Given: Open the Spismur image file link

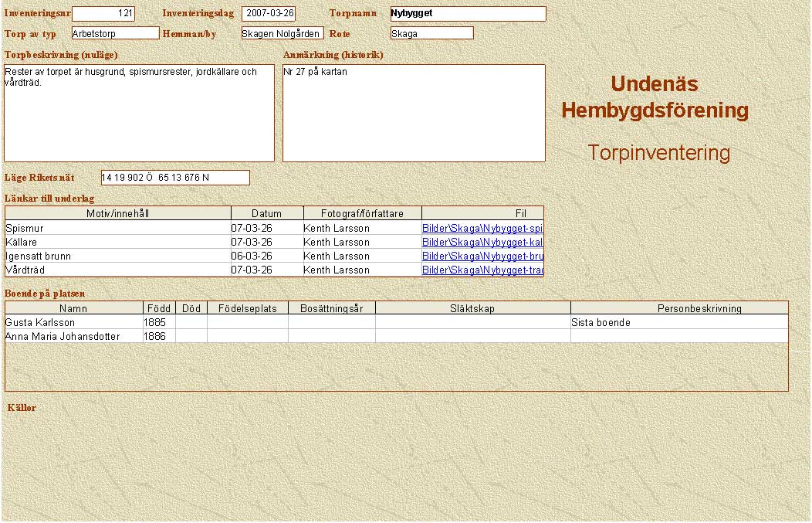Looking at the screenshot, I should (482, 229).
